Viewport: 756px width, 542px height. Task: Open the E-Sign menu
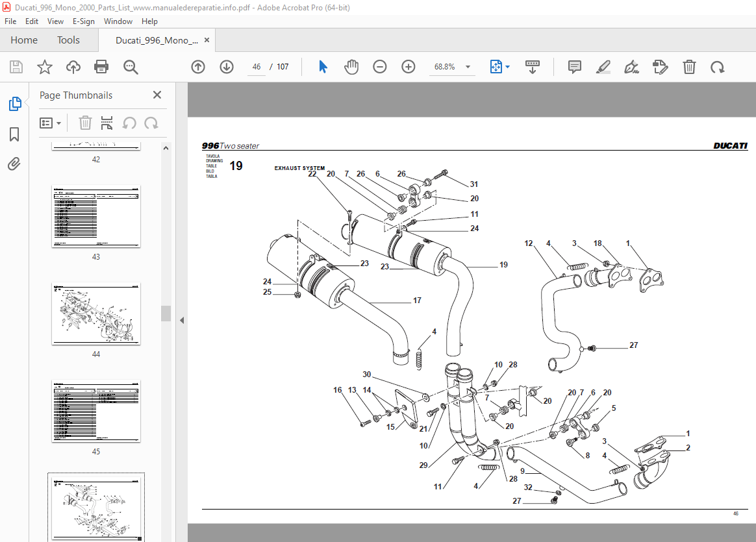point(83,21)
